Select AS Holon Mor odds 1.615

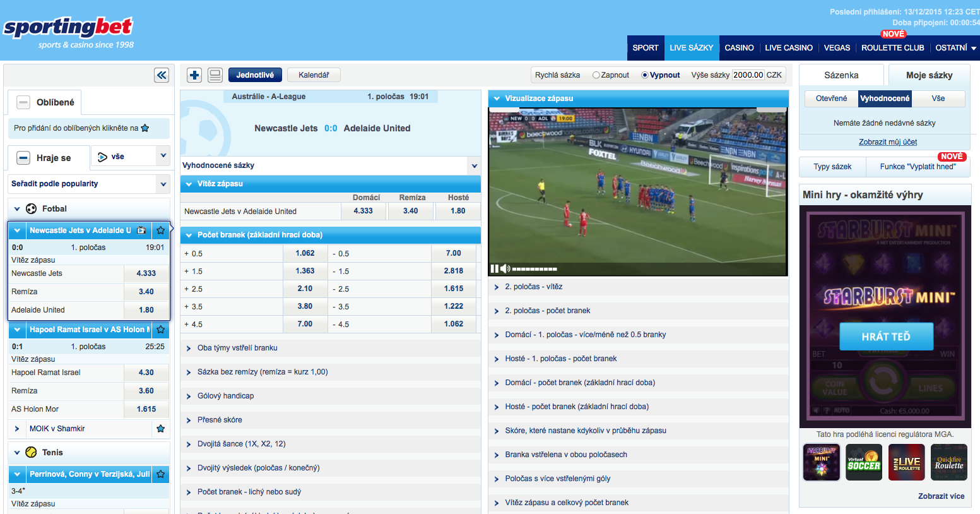[x=146, y=409]
